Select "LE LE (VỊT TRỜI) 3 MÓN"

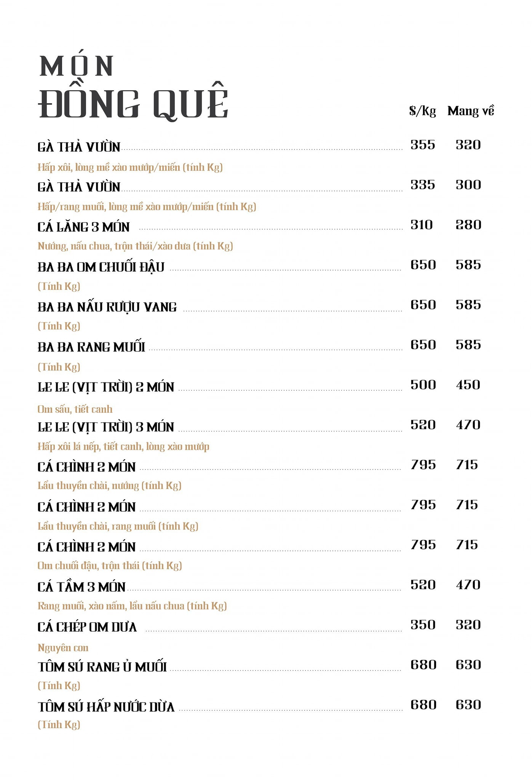105,427
